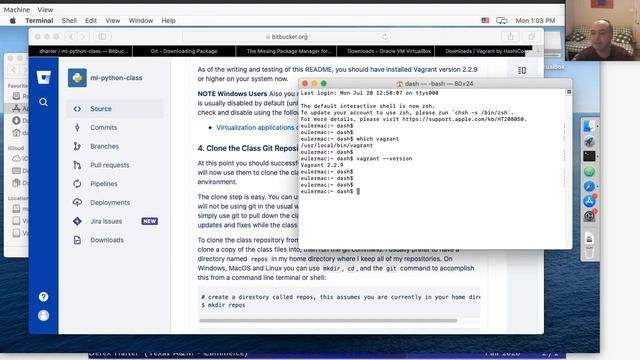The height and width of the screenshot is (360, 640).
Task: Select the Source code icon
Action: tap(77, 109)
